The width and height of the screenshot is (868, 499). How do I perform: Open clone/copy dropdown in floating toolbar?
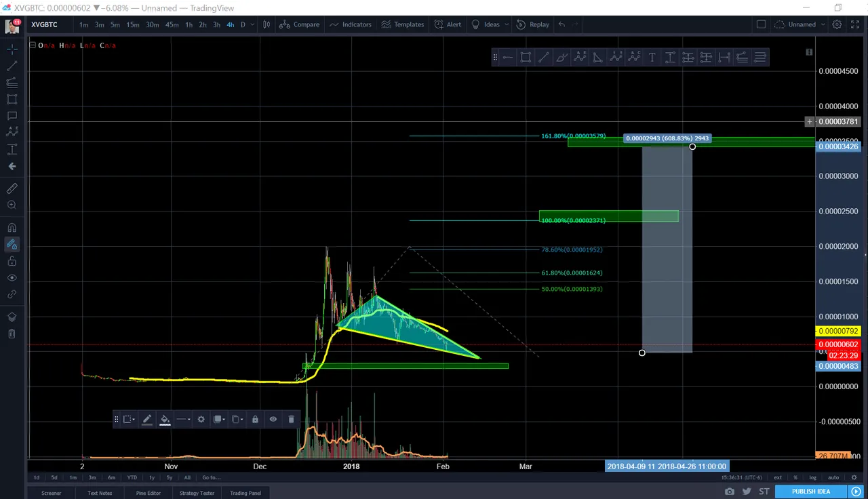[237, 419]
